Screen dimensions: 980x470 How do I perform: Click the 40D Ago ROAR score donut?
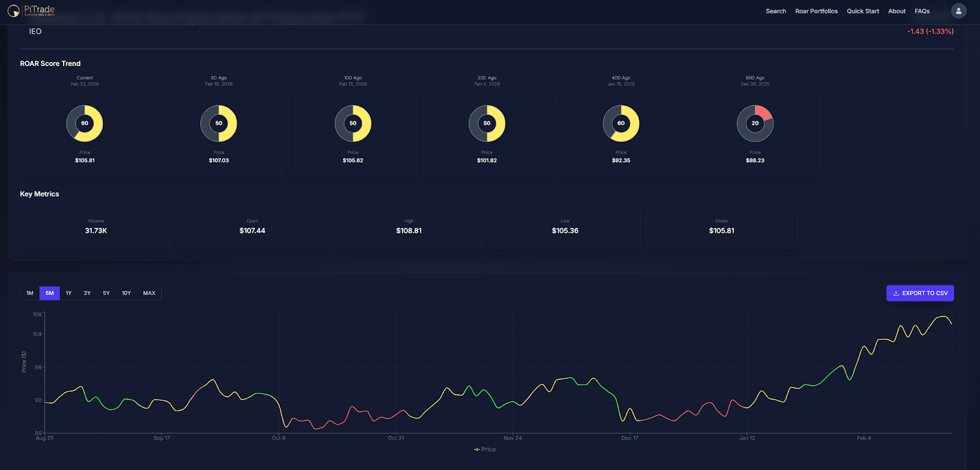[x=621, y=124]
